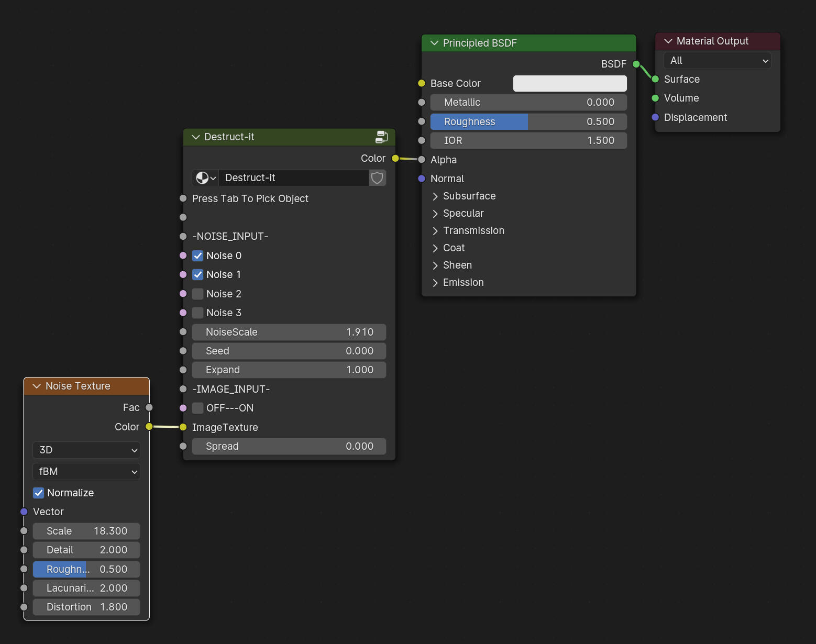This screenshot has width=816, height=644.
Task: Click the Destruct-it Color output socket
Action: [395, 159]
